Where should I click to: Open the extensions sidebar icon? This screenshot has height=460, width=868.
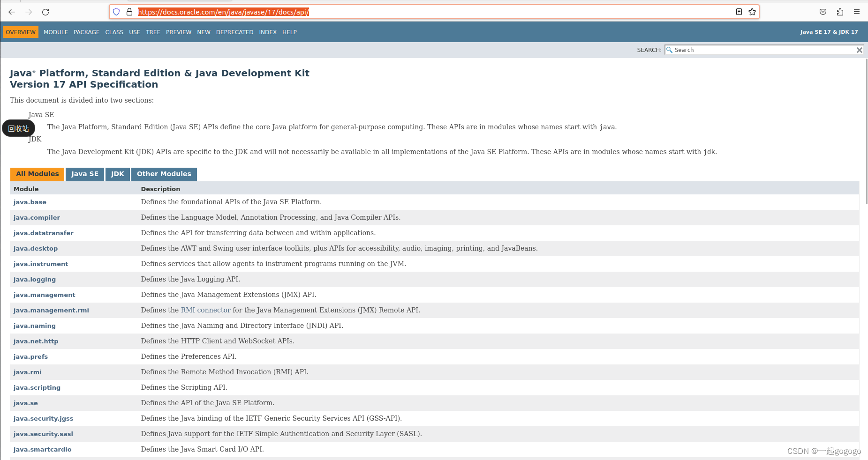840,12
